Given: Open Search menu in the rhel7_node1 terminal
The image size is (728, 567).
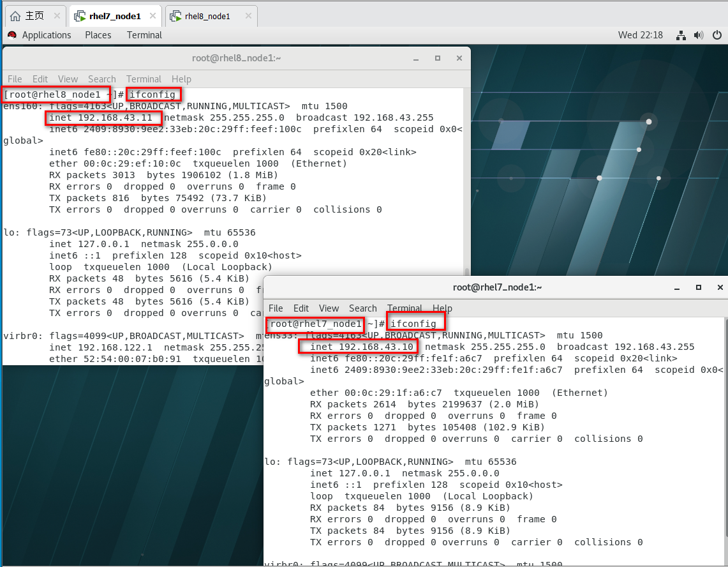Looking at the screenshot, I should [362, 308].
